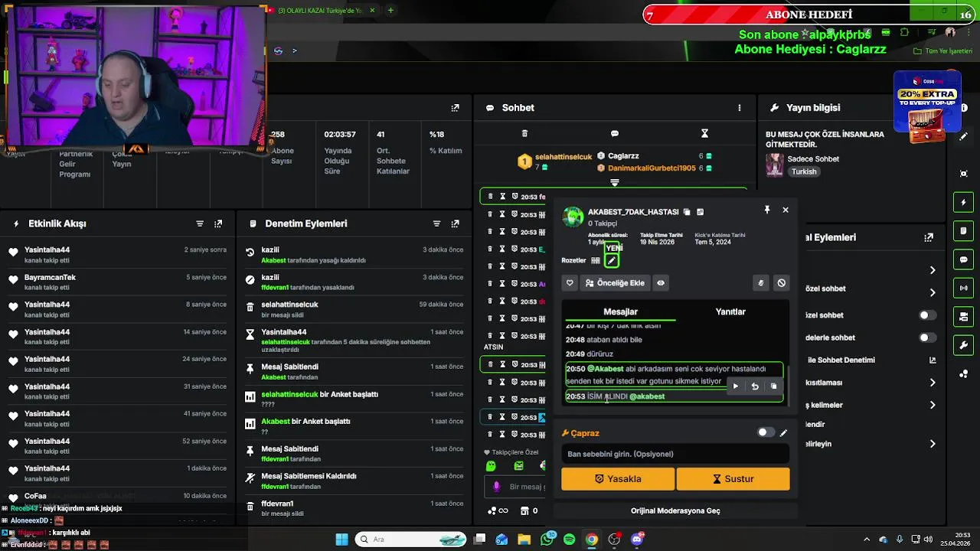
Task: Click the reply arrow icon on the 20:50 message
Action: tap(755, 386)
